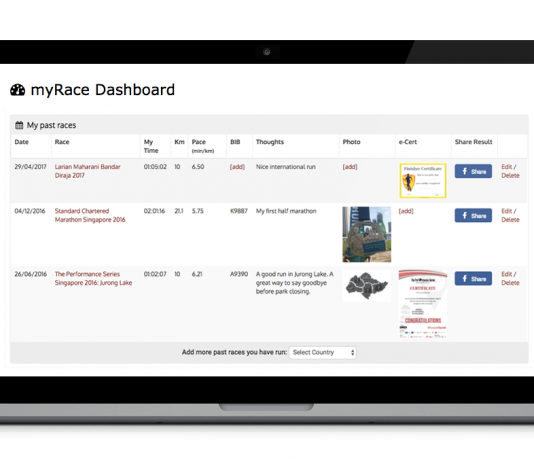Click the myRace Dashboard speedometer icon
The width and height of the screenshot is (534, 462).
18,90
